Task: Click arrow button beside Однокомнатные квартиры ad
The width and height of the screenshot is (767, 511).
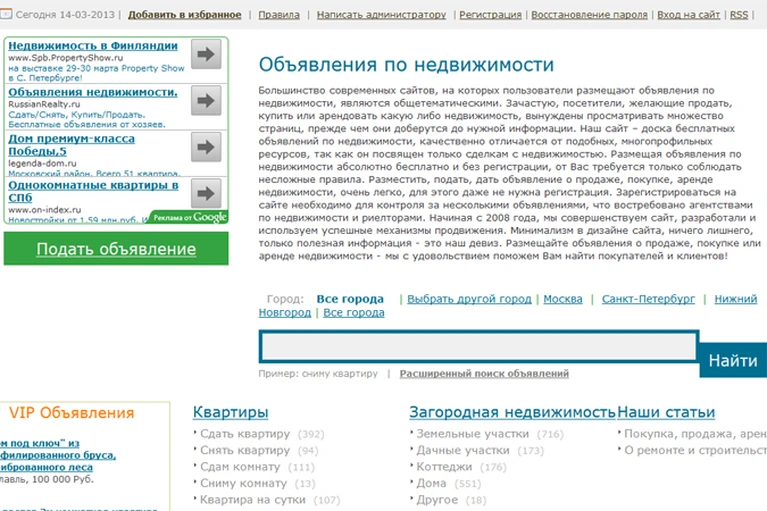Action: [206, 193]
